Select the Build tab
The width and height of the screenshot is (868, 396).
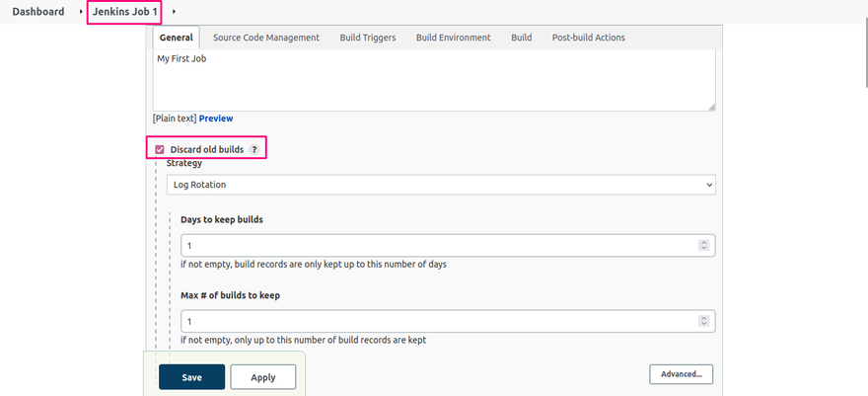pyautogui.click(x=522, y=38)
